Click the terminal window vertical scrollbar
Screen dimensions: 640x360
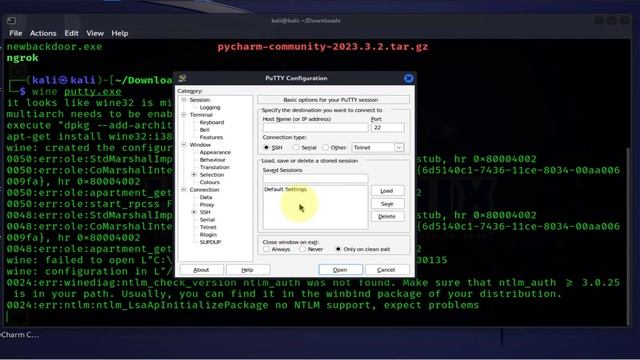[629, 235]
